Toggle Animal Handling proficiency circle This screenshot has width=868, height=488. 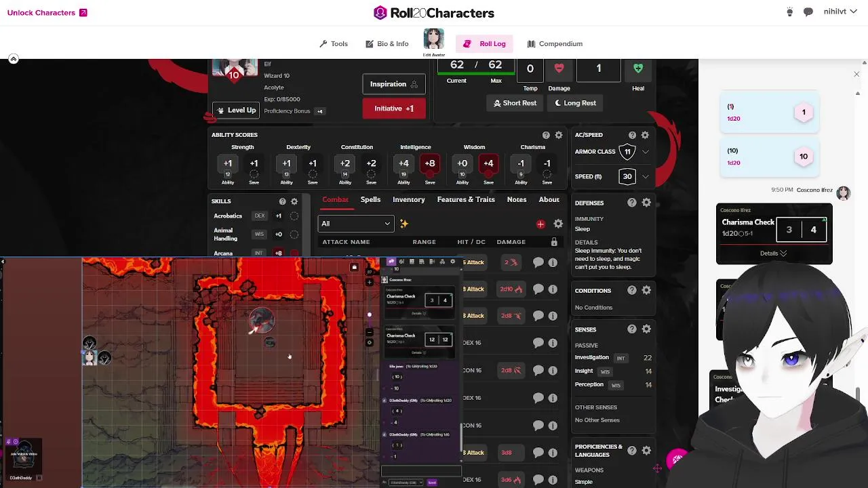tap(294, 235)
